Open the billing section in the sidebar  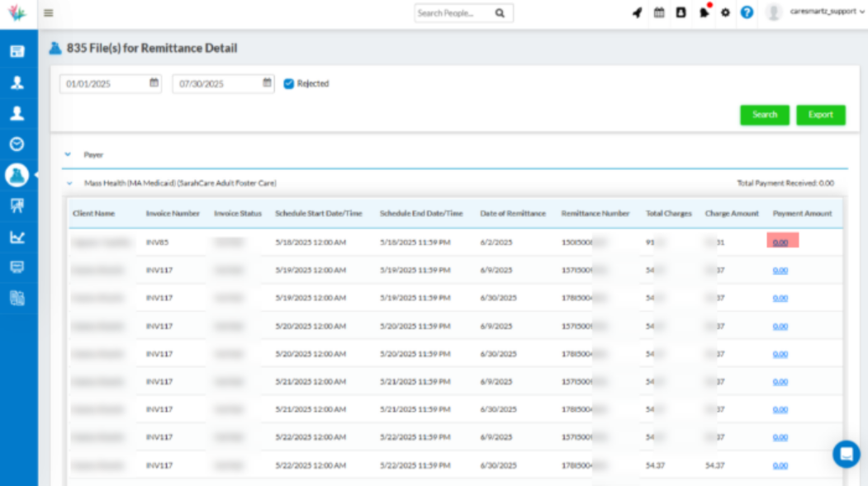[x=19, y=267]
